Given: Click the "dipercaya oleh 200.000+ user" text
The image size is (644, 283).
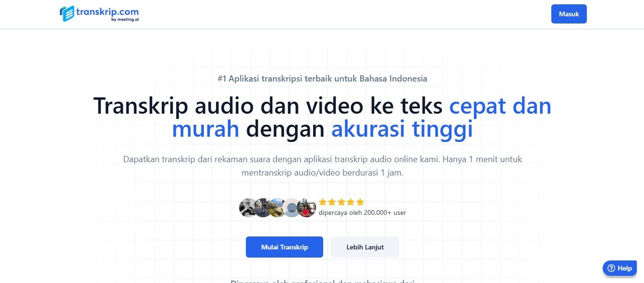Looking at the screenshot, I should [362, 212].
